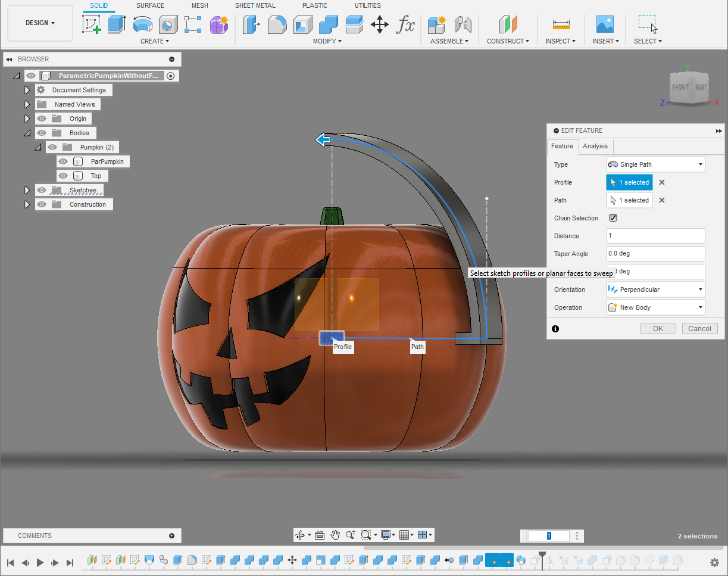Switch to the SURFACE tab
Viewport: 728px width, 576px height.
click(x=150, y=5)
